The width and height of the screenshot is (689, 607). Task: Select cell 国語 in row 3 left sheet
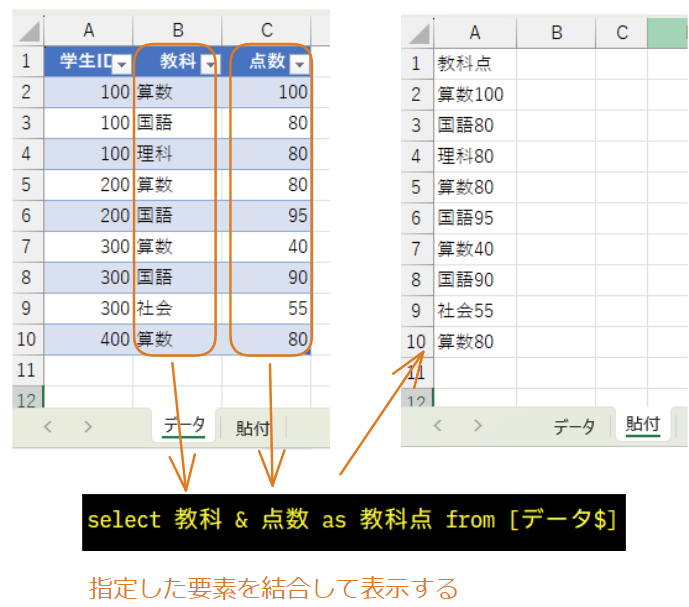(178, 123)
